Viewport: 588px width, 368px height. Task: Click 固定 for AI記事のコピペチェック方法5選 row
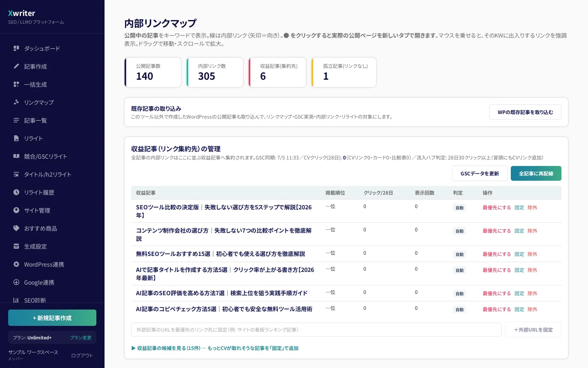tap(519, 310)
